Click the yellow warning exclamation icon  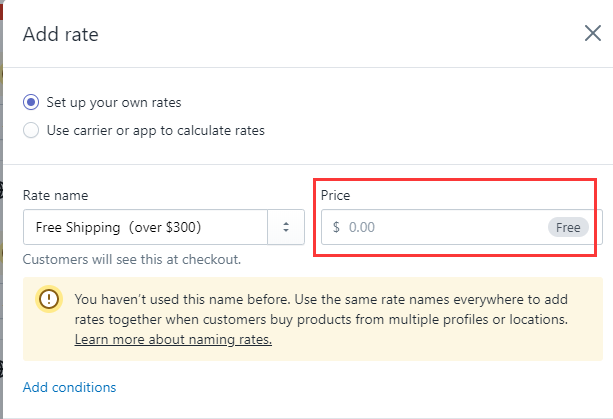pos(49,299)
